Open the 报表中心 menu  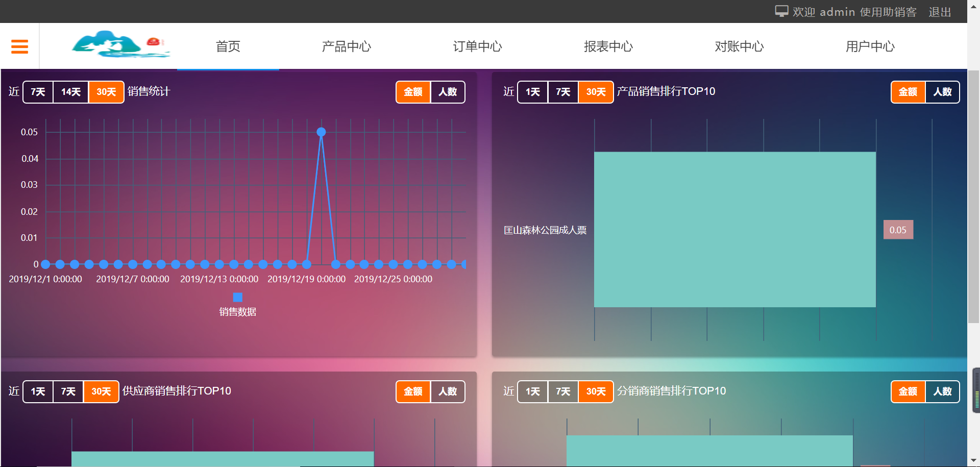pyautogui.click(x=608, y=46)
